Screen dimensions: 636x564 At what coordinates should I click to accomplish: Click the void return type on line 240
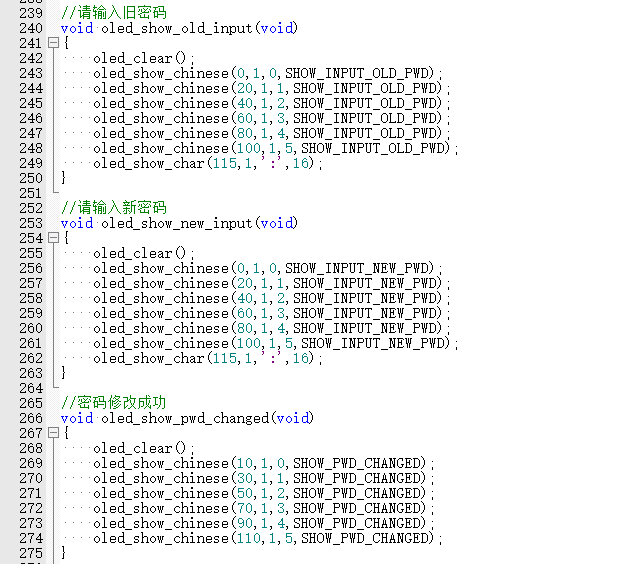(77, 28)
